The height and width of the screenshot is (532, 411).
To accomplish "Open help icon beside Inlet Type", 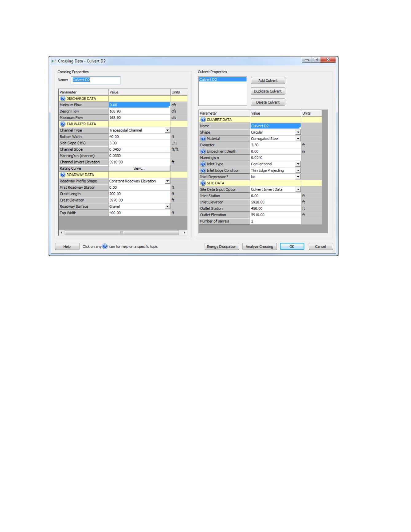I will (x=203, y=164).
